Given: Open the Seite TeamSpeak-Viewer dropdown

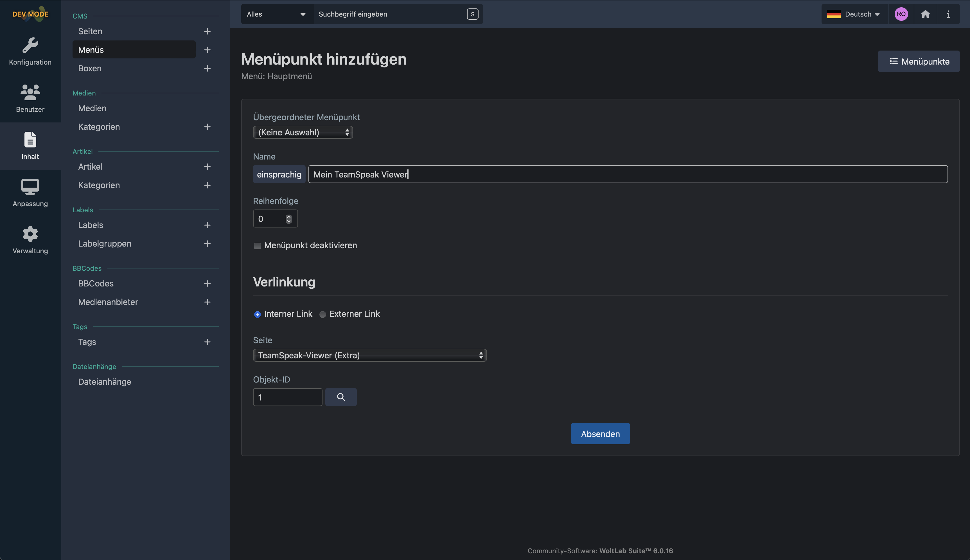Looking at the screenshot, I should [369, 355].
